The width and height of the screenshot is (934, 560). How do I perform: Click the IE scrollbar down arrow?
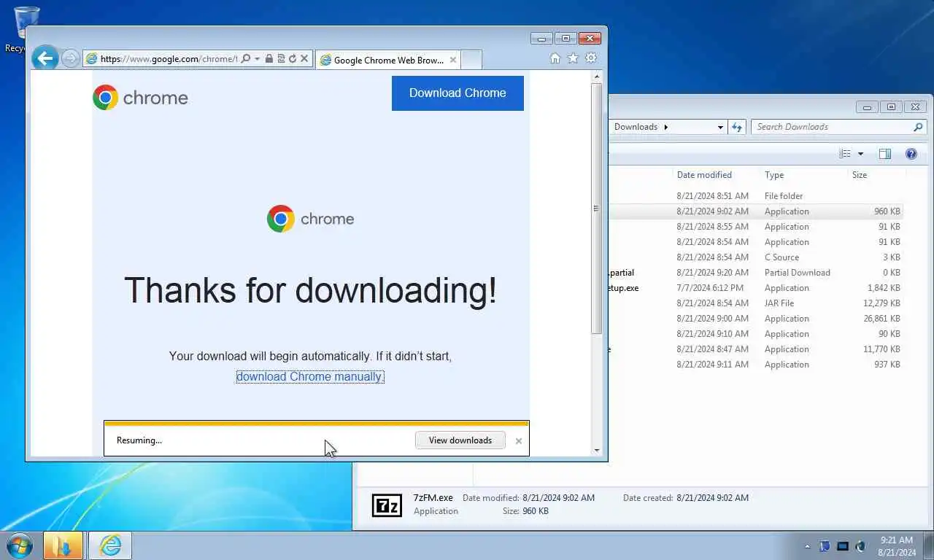pos(596,451)
